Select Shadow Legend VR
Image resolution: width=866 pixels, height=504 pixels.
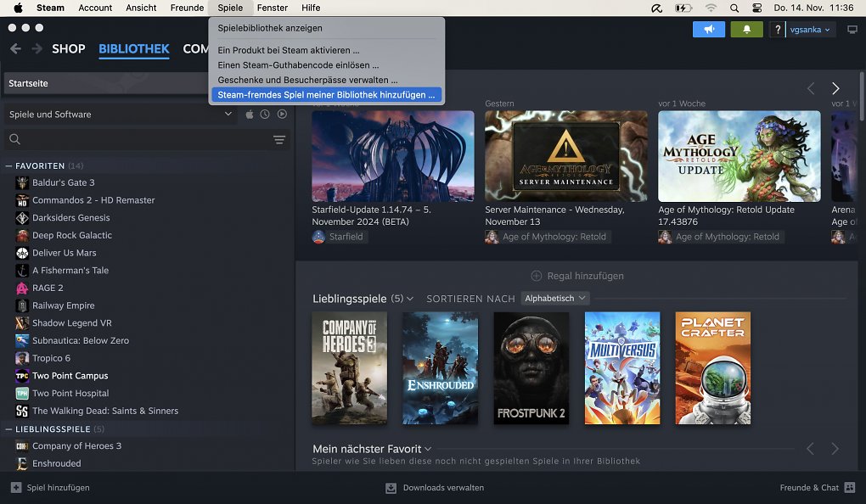pyautogui.click(x=72, y=323)
